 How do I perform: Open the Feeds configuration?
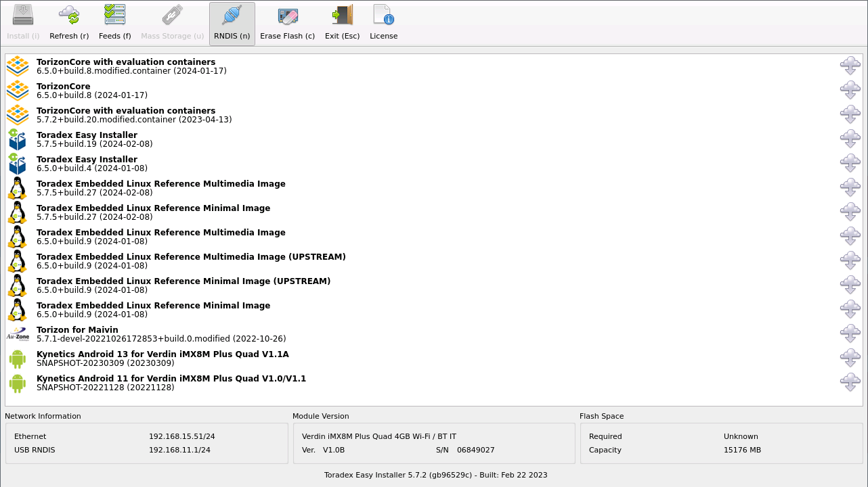click(114, 22)
